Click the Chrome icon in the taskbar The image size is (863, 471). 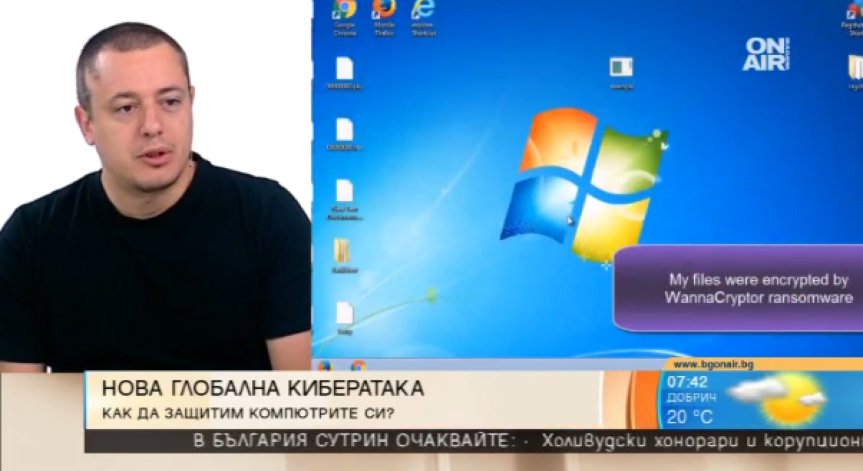pyautogui.click(x=359, y=365)
